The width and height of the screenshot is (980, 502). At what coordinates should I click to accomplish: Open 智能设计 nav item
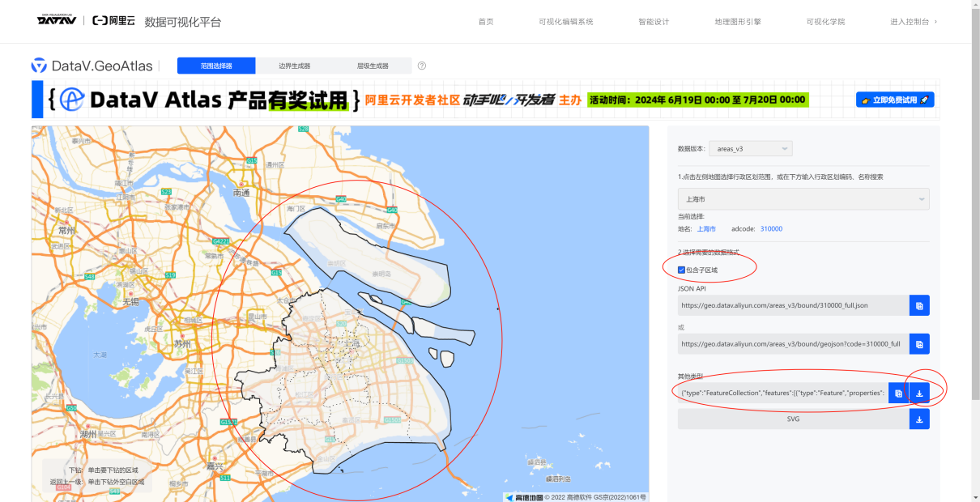click(x=654, y=22)
